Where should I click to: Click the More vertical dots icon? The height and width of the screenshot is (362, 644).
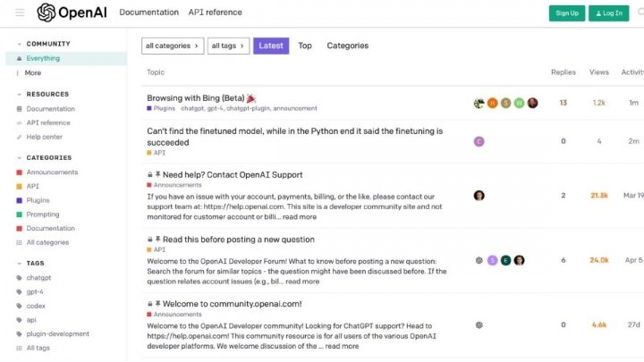(x=17, y=73)
